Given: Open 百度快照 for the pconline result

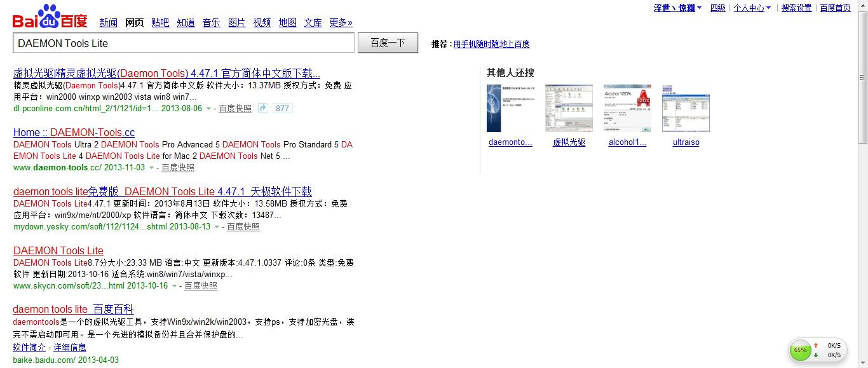Looking at the screenshot, I should 235,109.
